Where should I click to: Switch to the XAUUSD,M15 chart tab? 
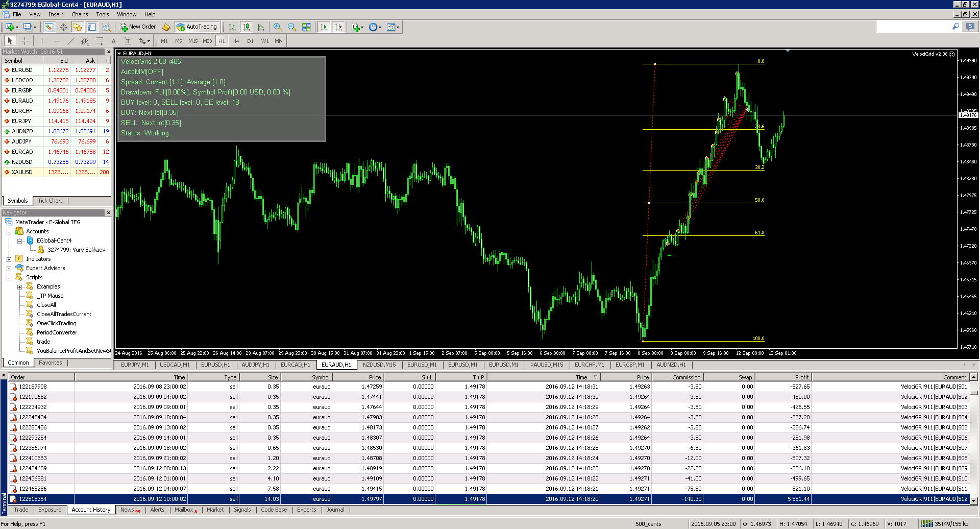click(x=547, y=365)
